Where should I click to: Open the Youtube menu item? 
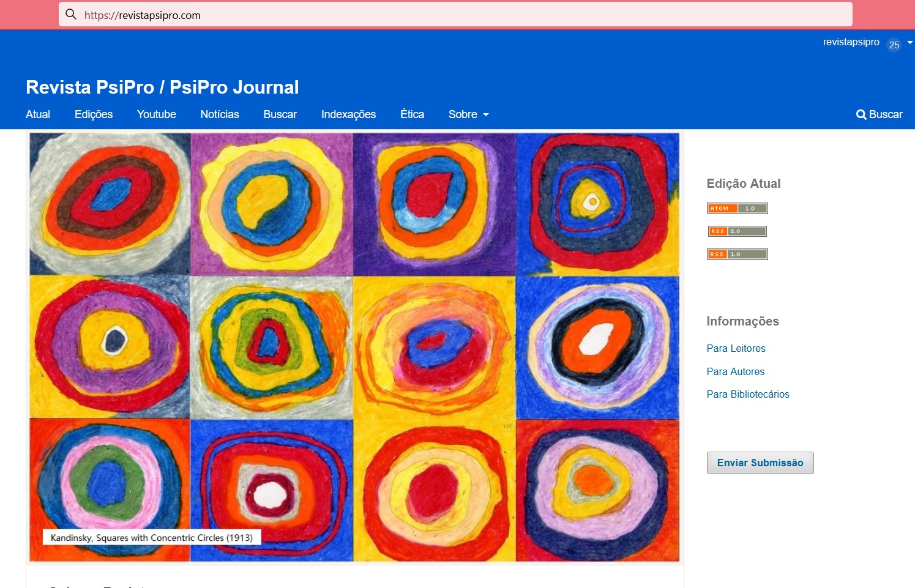157,114
